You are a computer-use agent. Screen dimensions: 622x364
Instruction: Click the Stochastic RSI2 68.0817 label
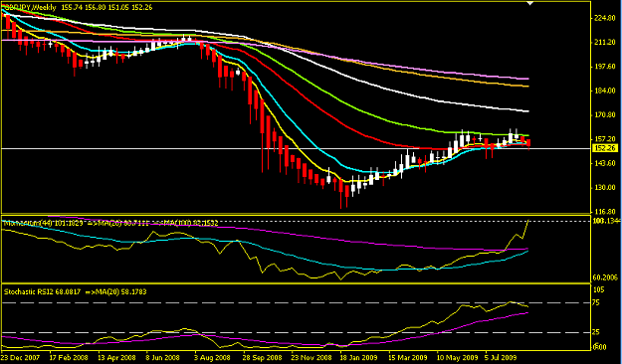42,291
